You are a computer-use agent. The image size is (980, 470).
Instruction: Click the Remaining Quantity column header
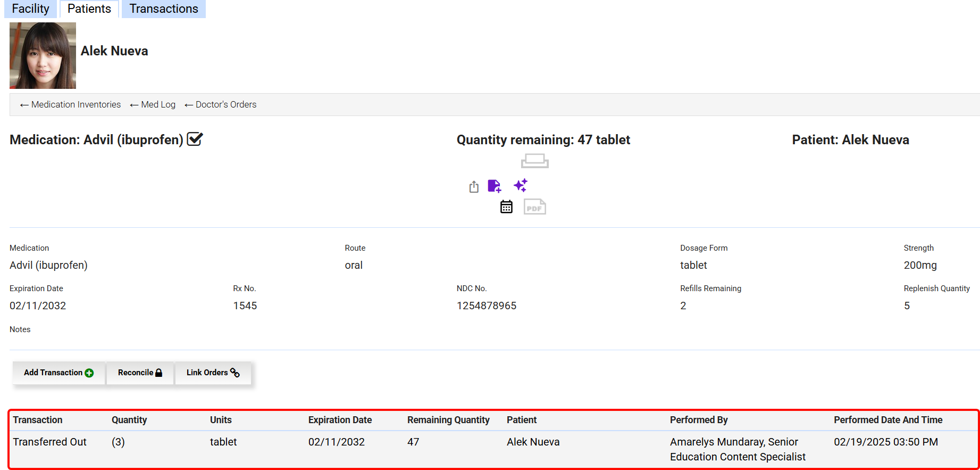pos(448,420)
